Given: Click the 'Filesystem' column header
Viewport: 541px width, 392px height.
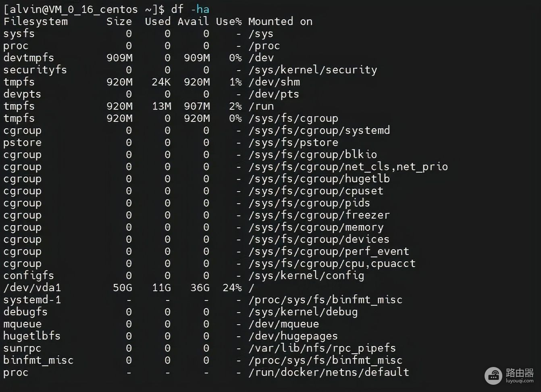Looking at the screenshot, I should point(35,21).
